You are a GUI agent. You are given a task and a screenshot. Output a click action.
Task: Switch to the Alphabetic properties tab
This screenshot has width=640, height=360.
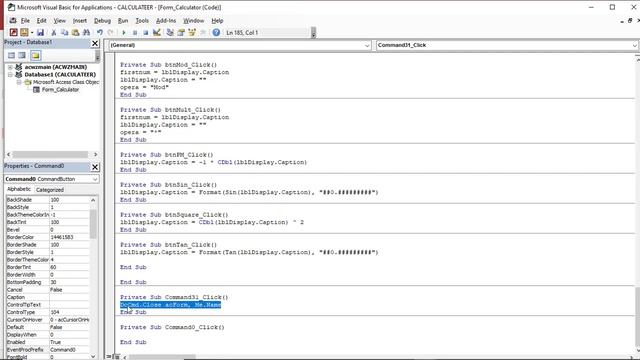[x=19, y=189]
